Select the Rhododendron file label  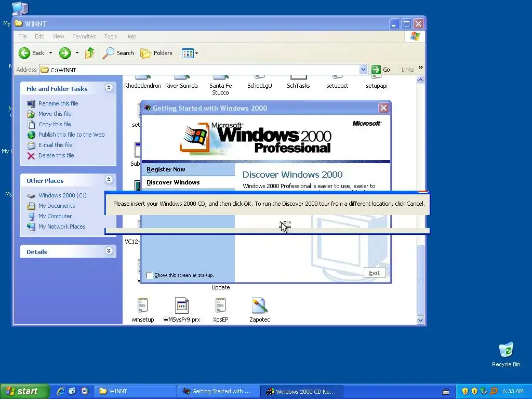[x=142, y=86]
